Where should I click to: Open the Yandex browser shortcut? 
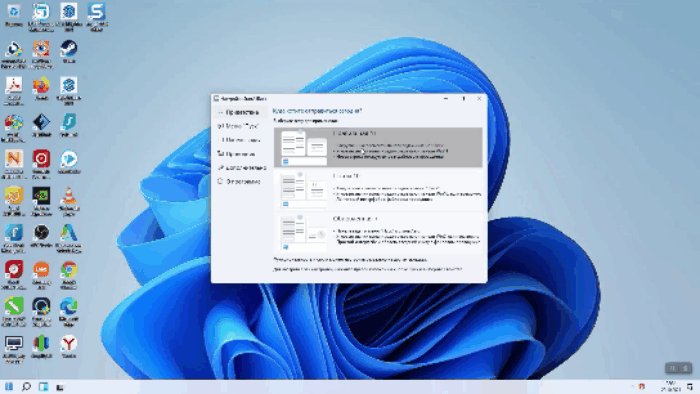pyautogui.click(x=69, y=347)
